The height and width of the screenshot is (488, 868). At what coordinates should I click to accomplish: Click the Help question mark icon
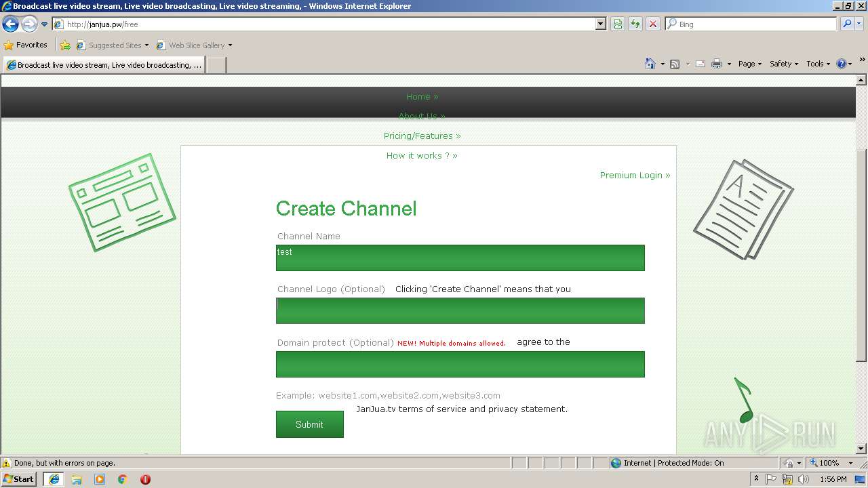[842, 64]
